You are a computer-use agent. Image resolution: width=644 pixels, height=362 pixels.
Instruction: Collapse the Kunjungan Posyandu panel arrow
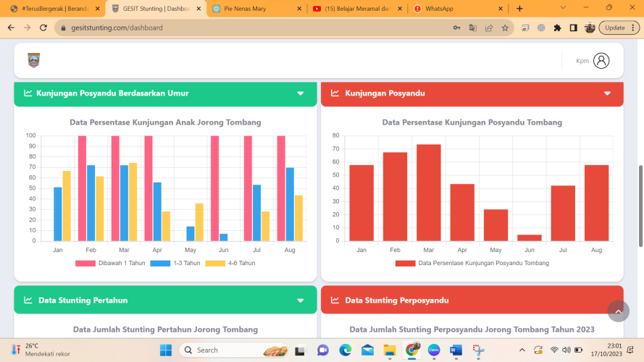[x=607, y=93]
